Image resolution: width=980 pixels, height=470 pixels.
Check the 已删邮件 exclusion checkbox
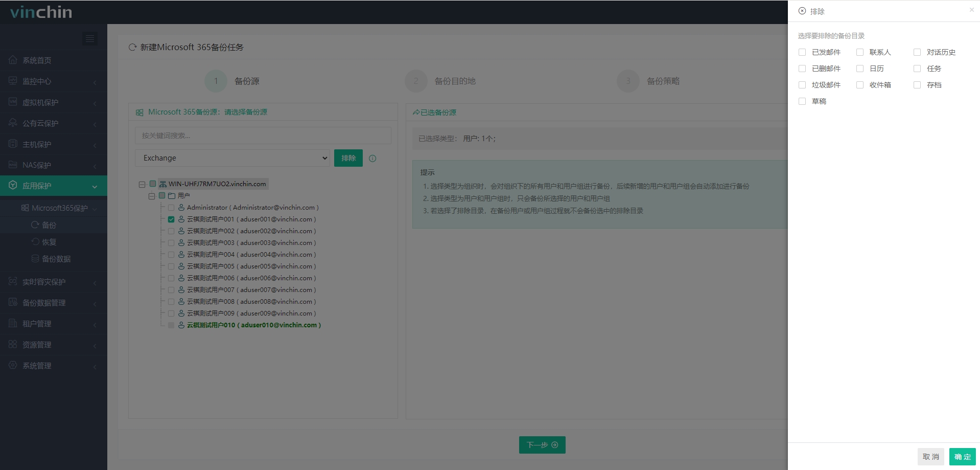pyautogui.click(x=802, y=69)
